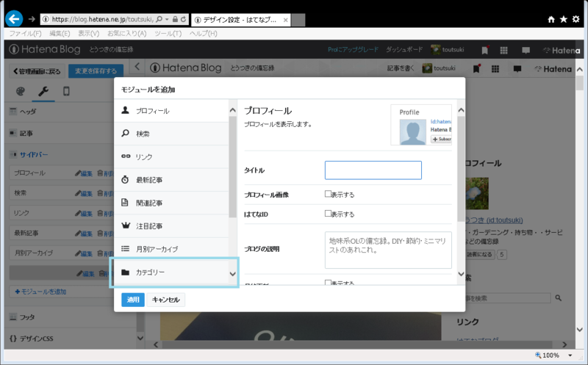Open address bar dropdown arrow

click(168, 19)
